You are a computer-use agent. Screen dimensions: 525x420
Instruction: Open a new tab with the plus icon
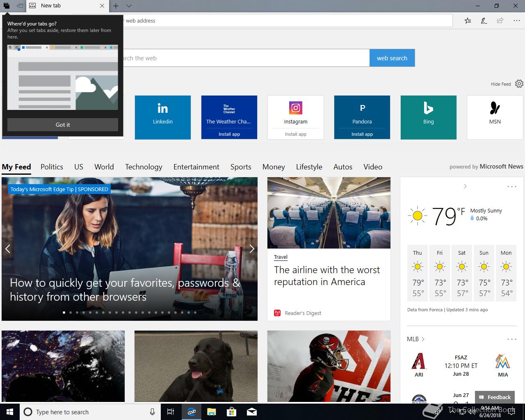[116, 6]
